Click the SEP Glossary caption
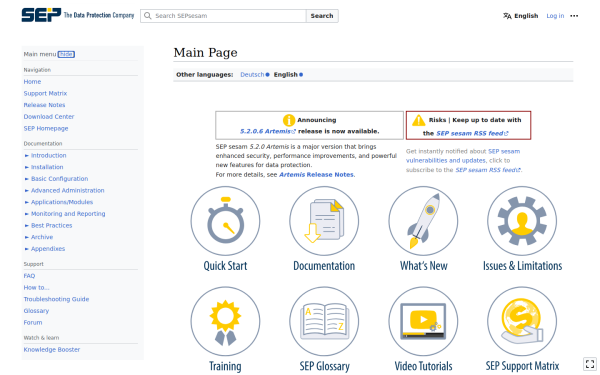This screenshot has width=600, height=375. [x=324, y=366]
